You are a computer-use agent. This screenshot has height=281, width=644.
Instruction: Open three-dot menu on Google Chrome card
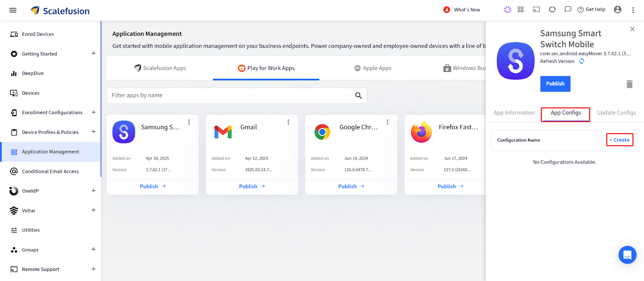[388, 122]
